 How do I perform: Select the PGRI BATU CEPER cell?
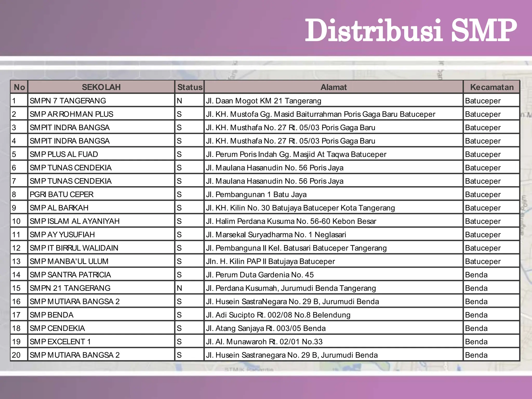[x=101, y=194]
